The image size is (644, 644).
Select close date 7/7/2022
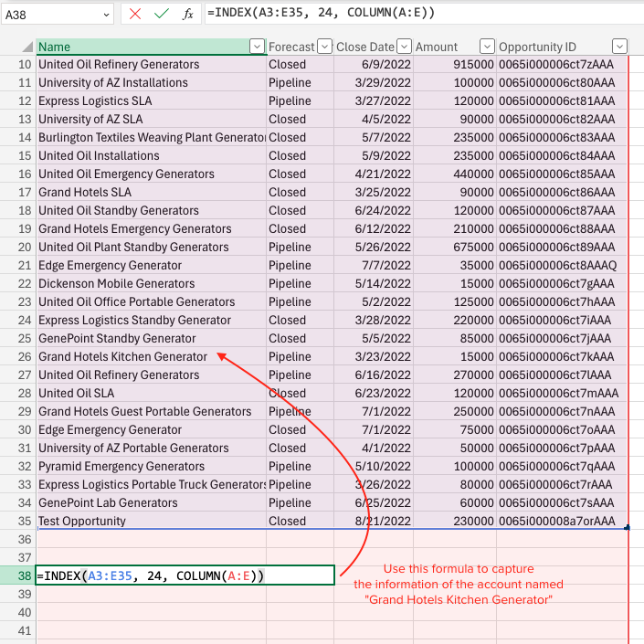click(374, 265)
